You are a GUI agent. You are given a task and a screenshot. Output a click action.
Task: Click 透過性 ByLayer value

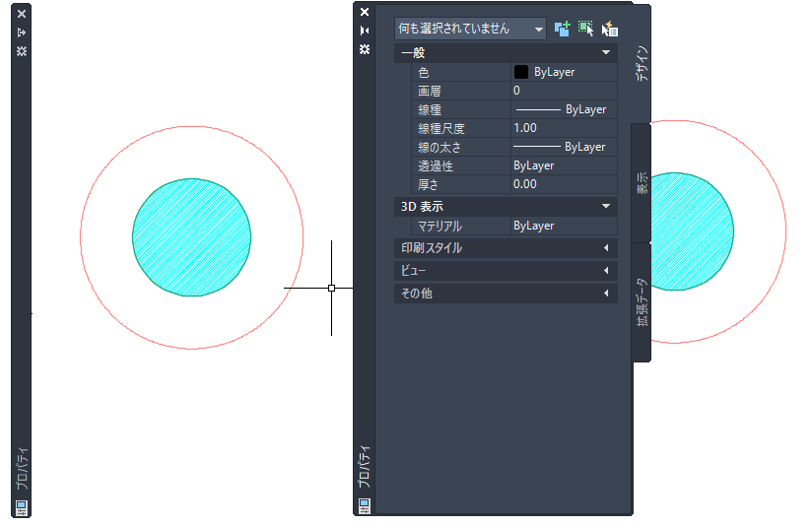pos(564,165)
